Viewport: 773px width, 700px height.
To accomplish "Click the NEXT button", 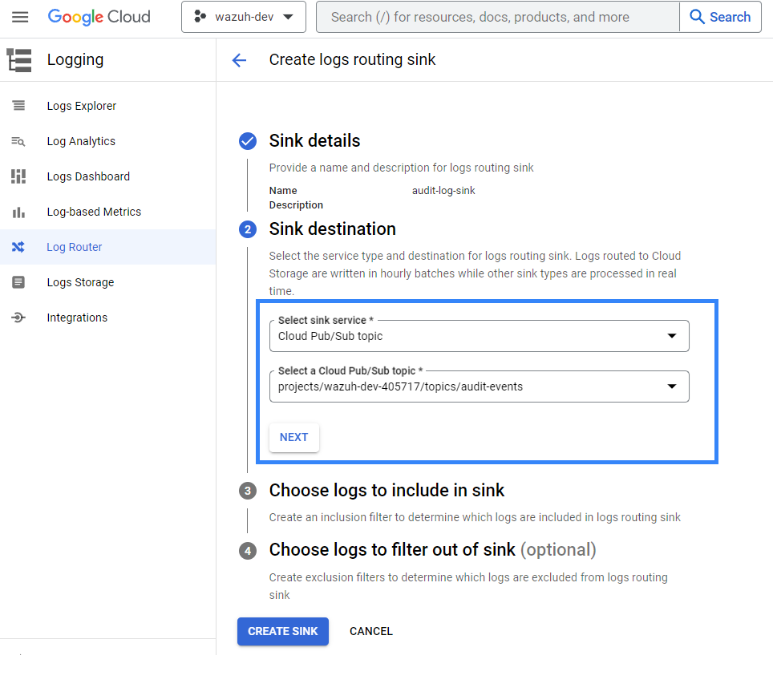I will (293, 437).
